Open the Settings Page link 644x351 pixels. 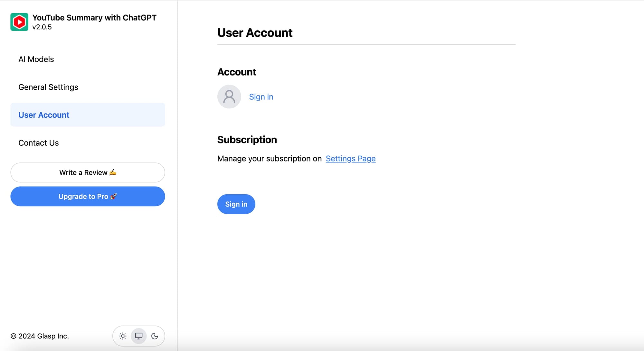351,159
